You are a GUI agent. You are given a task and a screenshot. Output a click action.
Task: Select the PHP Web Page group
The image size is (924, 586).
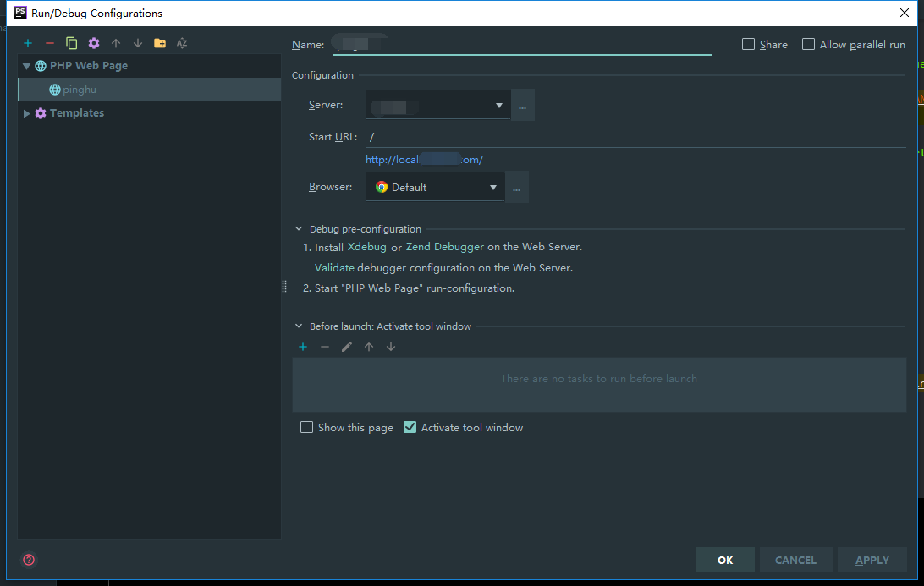(x=88, y=66)
